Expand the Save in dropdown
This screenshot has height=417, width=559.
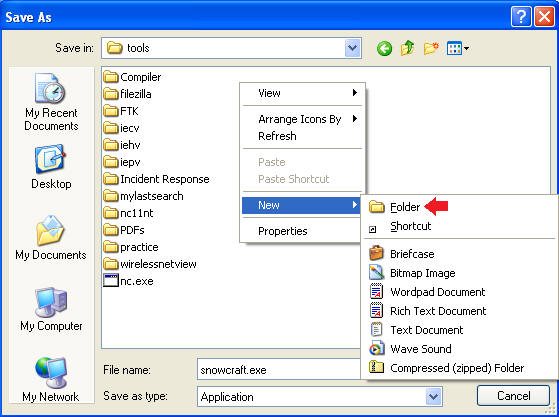(x=353, y=48)
